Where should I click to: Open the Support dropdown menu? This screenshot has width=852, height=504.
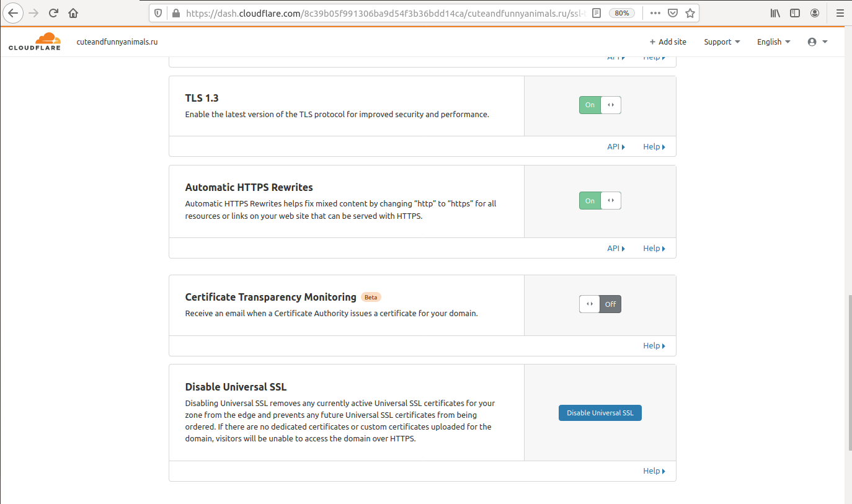pos(722,42)
